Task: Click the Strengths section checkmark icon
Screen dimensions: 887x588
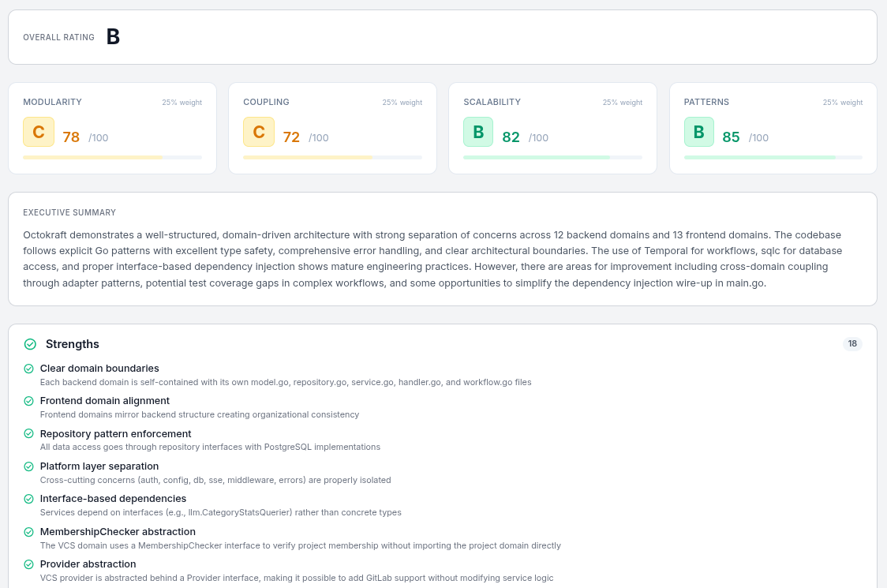Action: pos(30,344)
